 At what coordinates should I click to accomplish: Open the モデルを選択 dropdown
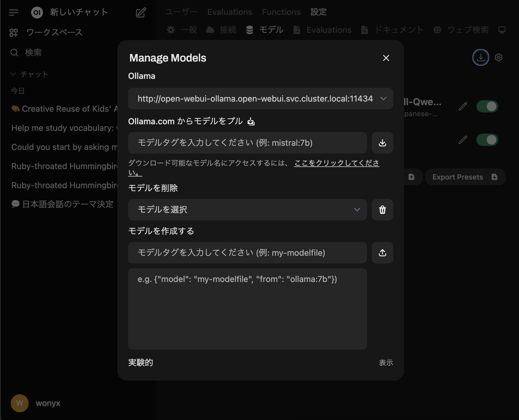click(x=248, y=210)
